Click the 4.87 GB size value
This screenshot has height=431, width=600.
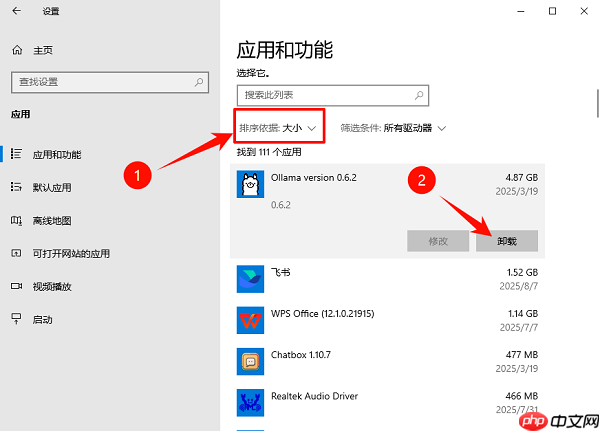pos(522,178)
